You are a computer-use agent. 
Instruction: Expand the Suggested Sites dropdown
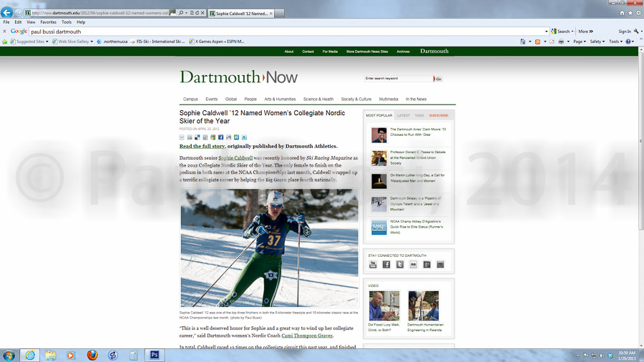[47, 41]
